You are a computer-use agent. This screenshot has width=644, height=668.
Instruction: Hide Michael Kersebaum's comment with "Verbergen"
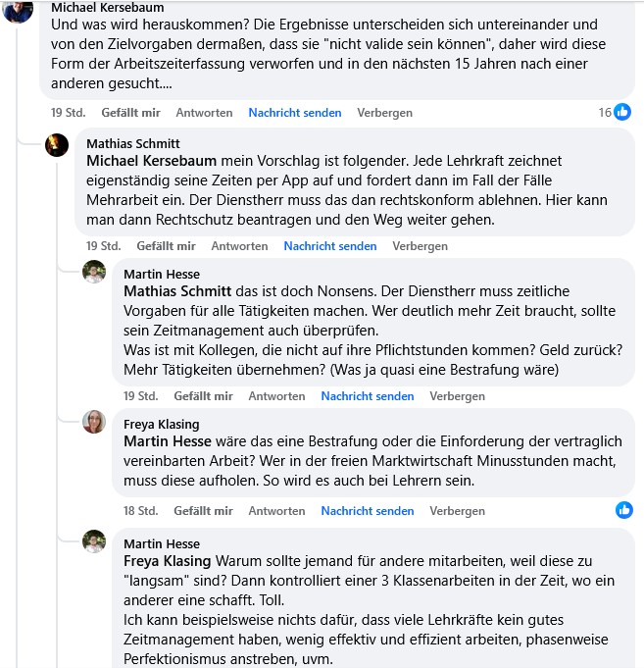[x=384, y=113]
